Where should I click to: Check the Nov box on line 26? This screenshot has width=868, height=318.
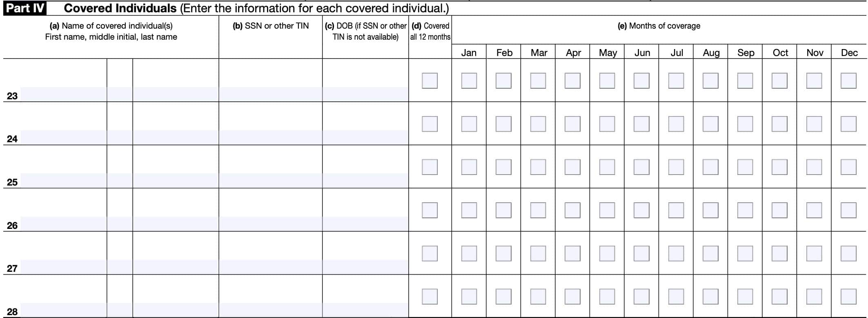(814, 210)
